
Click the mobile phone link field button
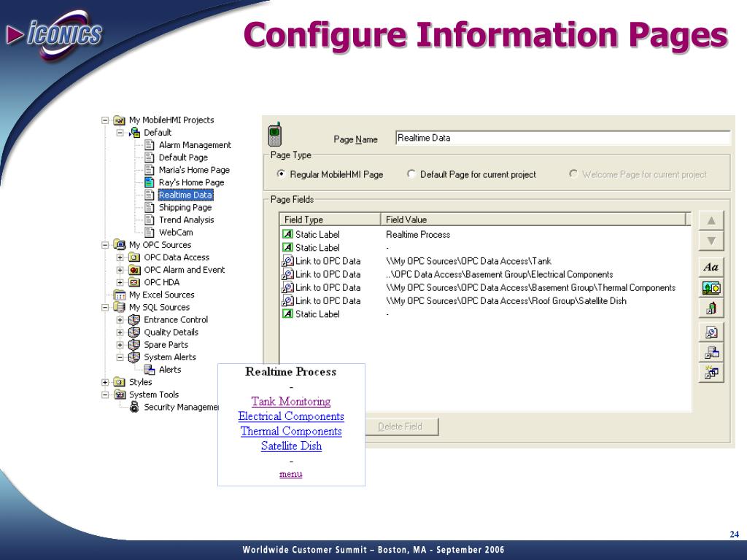(x=711, y=308)
